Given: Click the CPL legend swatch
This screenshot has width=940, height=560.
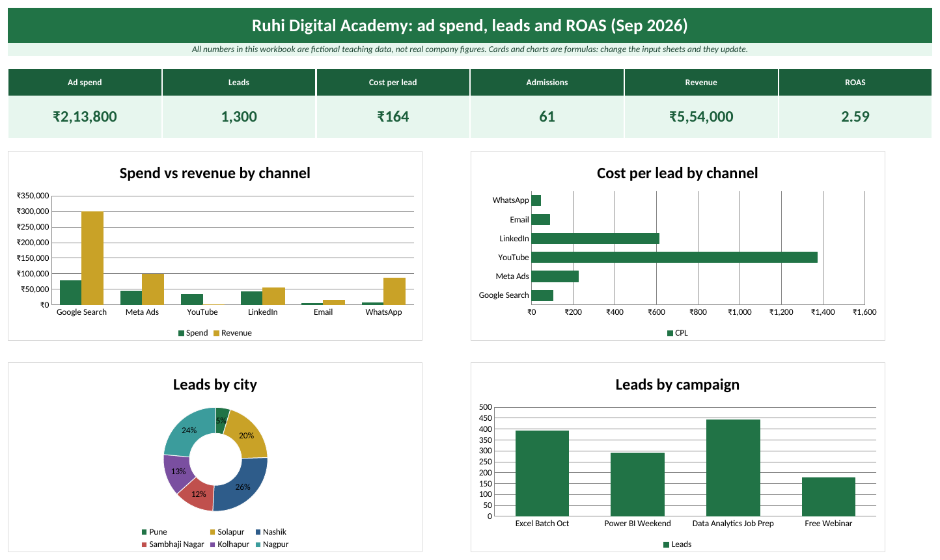Looking at the screenshot, I should [670, 333].
